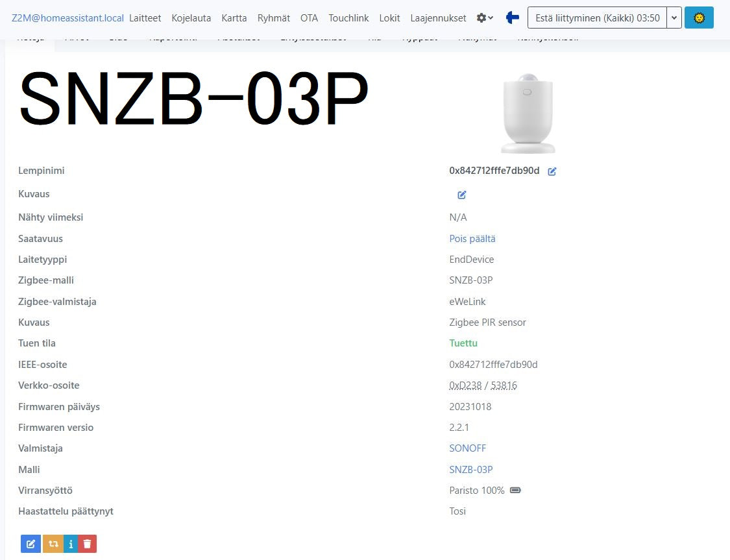Expand the permit join dropdown arrow

[674, 18]
